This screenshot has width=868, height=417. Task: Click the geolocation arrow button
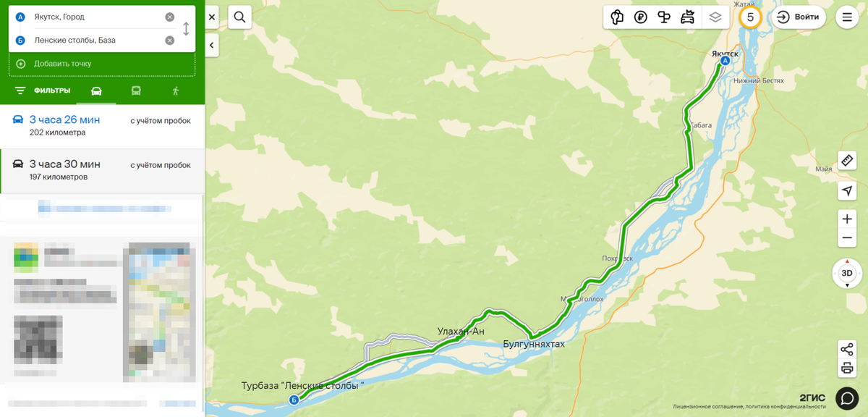(x=847, y=191)
